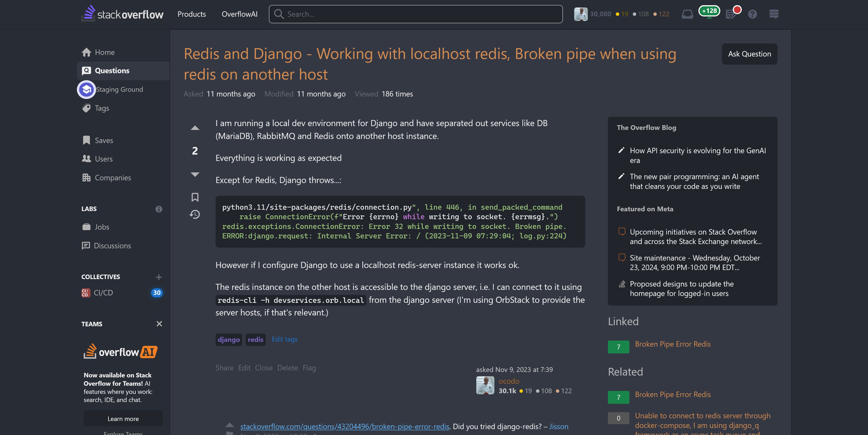Bookmark this question
The width and height of the screenshot is (868, 435).
195,197
